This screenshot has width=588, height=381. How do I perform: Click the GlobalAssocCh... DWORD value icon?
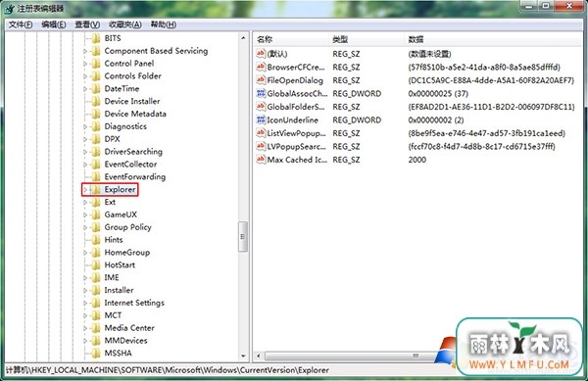click(x=261, y=93)
